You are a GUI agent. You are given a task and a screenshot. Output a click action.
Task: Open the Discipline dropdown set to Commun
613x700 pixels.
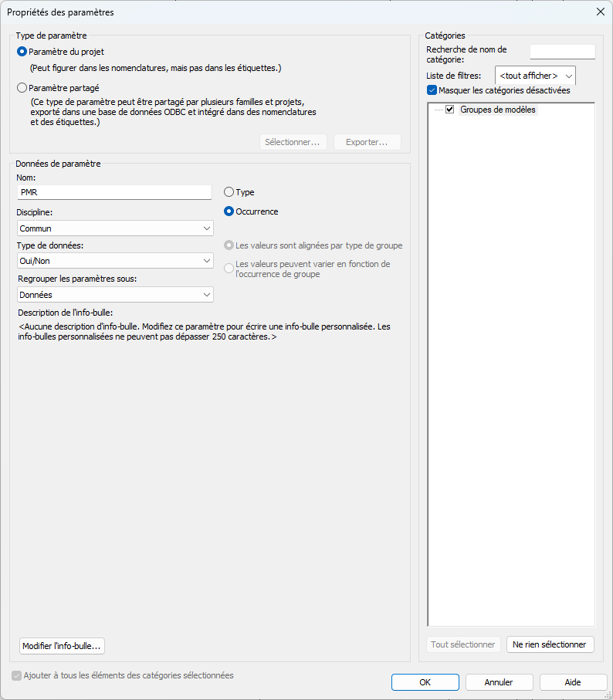pos(115,228)
